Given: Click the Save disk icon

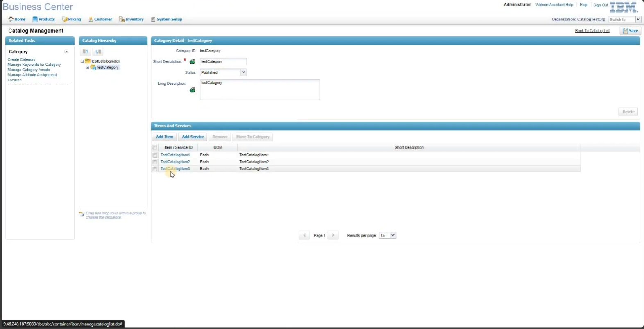Looking at the screenshot, I should (625, 31).
